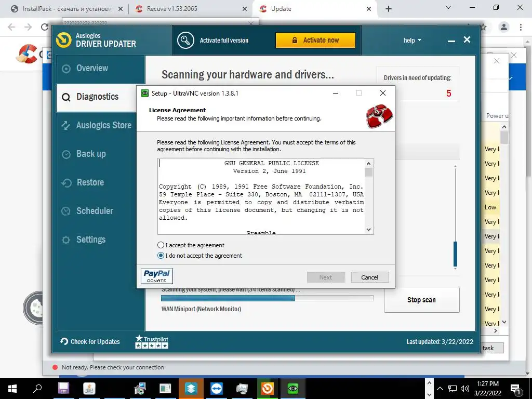
Task: Open the Restore section
Action: (96, 182)
